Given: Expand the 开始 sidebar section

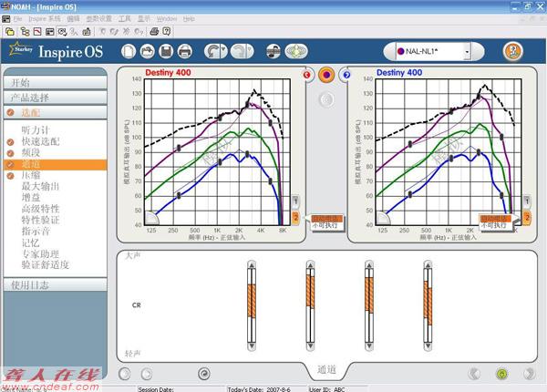Looking at the screenshot, I should pyautogui.click(x=55, y=83).
